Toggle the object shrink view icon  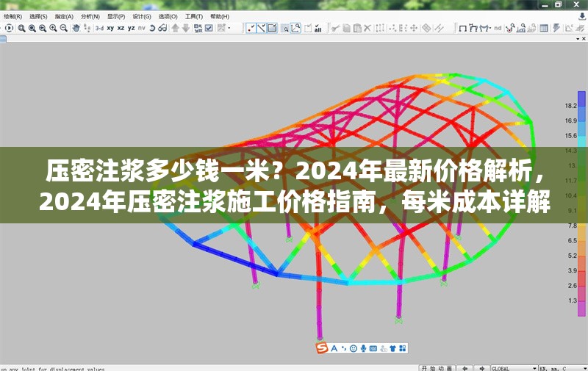[198, 28]
